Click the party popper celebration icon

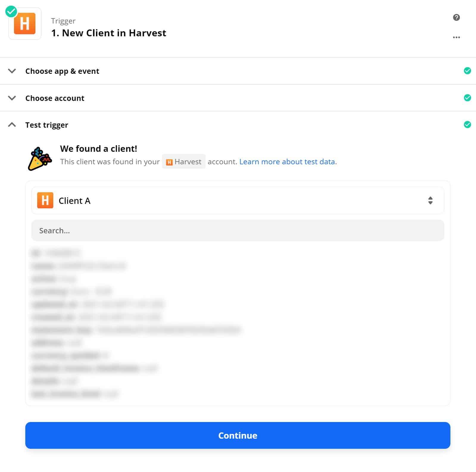pyautogui.click(x=40, y=159)
